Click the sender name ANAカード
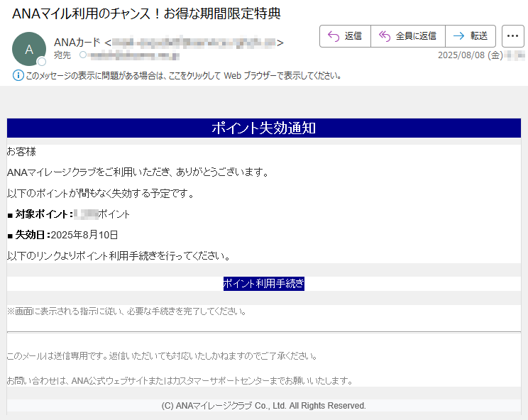 (77, 43)
